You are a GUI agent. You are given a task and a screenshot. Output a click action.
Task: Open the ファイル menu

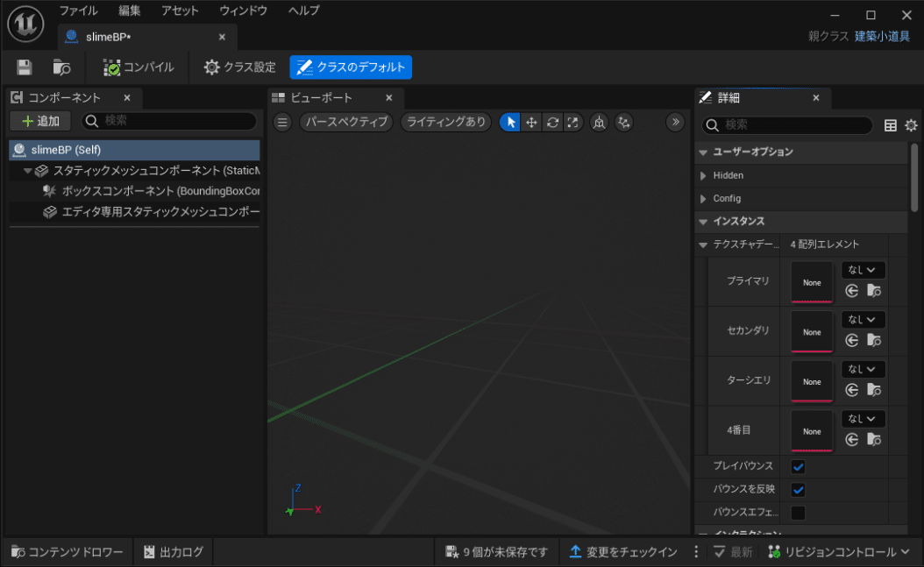[x=78, y=11]
